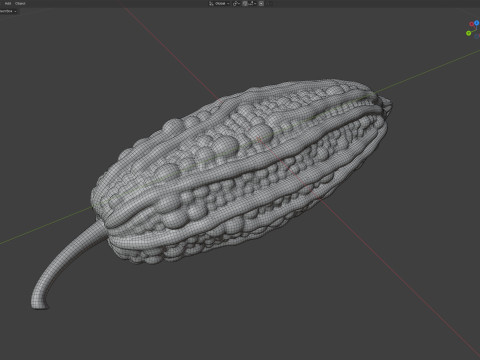Toggle proportional editing icon
This screenshot has height=360, width=480.
pyautogui.click(x=261, y=4)
